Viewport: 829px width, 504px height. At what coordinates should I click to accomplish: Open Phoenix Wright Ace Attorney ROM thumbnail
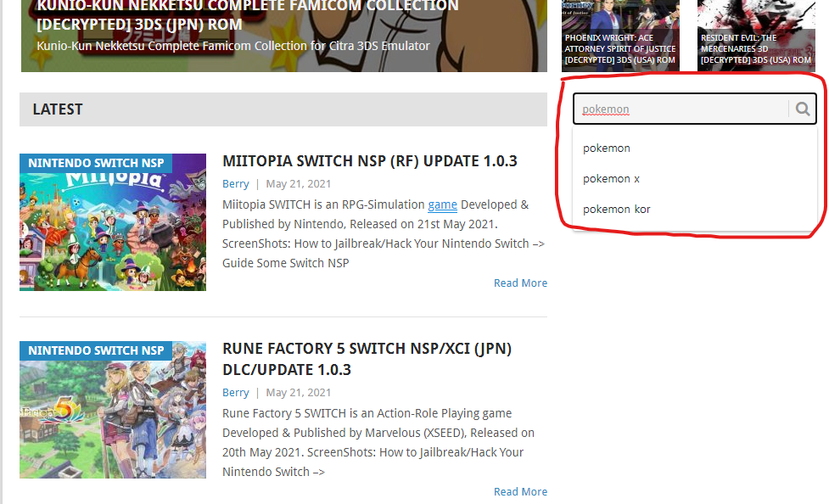[620, 35]
